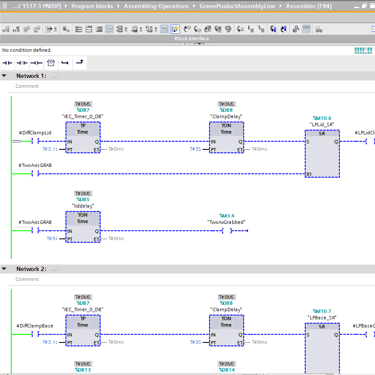Viewport: 375px width, 375px height.
Task: Toggle the highlighted network comments display button
Action: pyautogui.click(x=109, y=29)
